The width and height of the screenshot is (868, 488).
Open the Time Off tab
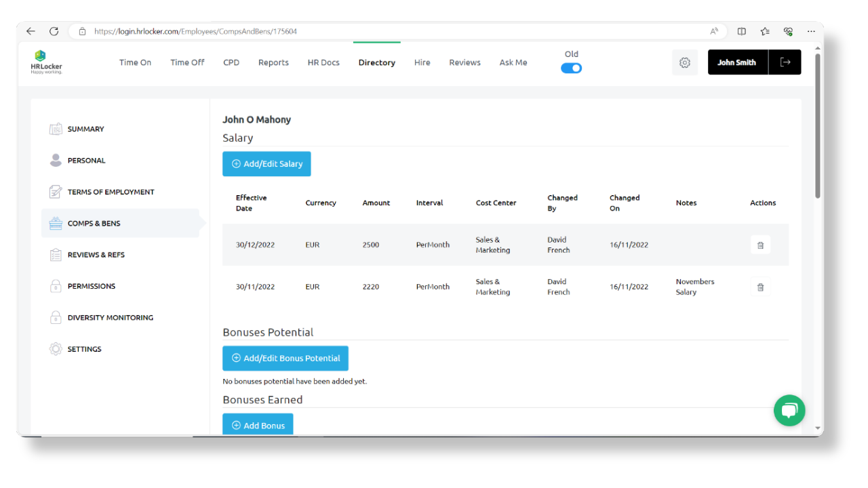pos(187,62)
